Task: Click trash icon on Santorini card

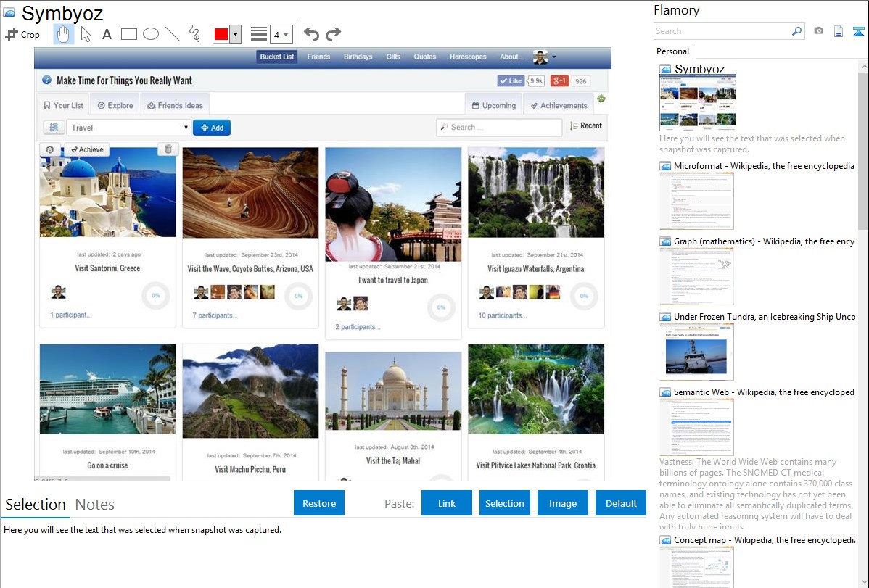Action: point(168,149)
